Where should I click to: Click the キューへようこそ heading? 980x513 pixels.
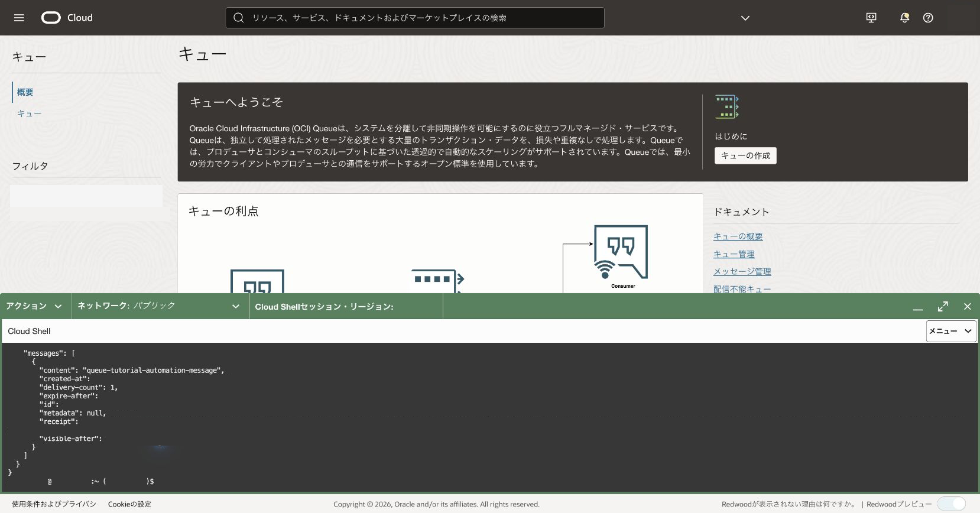[x=236, y=102]
